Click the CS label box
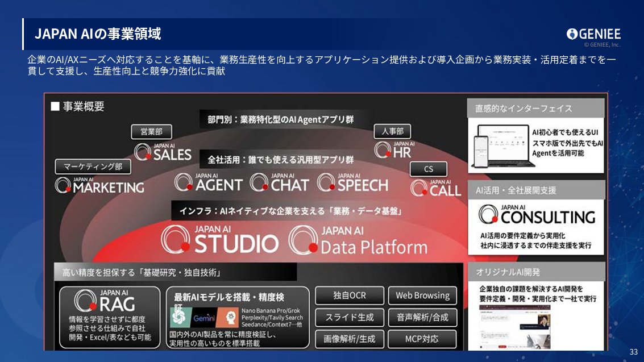644x362 pixels. click(429, 169)
